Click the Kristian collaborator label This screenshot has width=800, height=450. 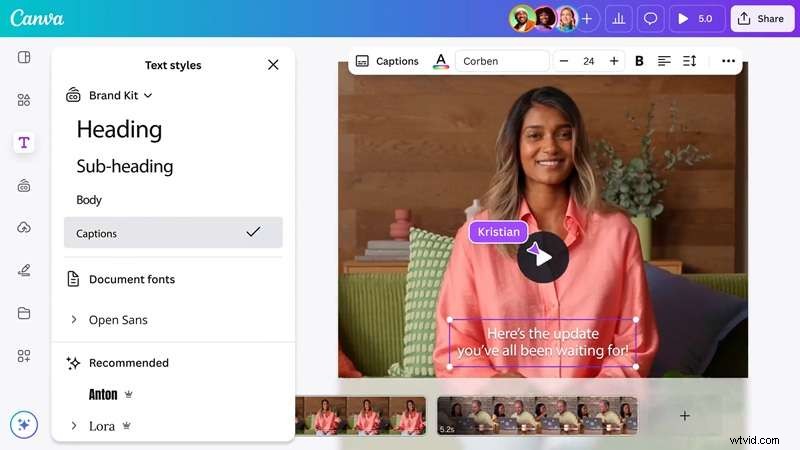498,232
